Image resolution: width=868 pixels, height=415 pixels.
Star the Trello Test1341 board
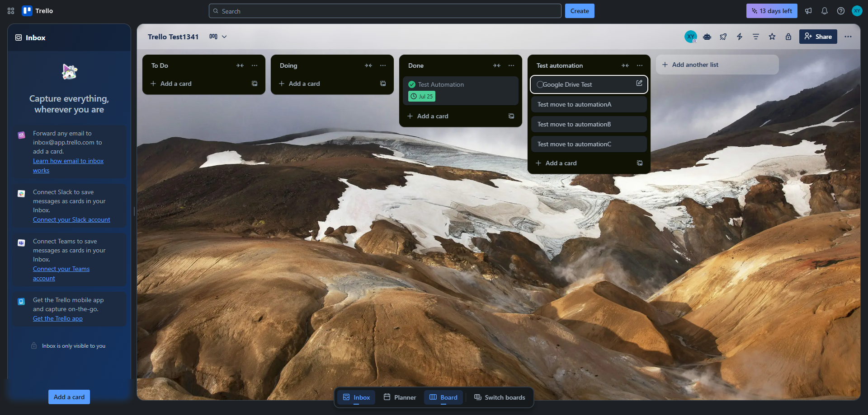[x=772, y=37]
